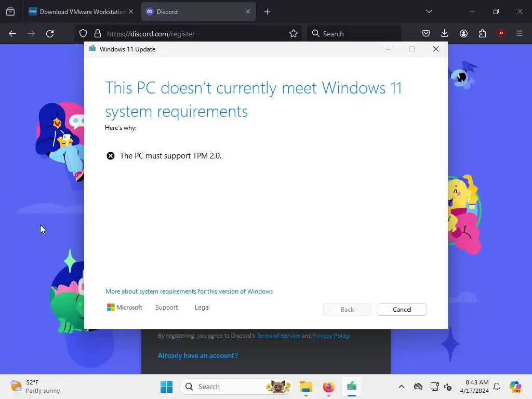Select the Discord tab
Viewport: 532px width, 399px height.
198,12
